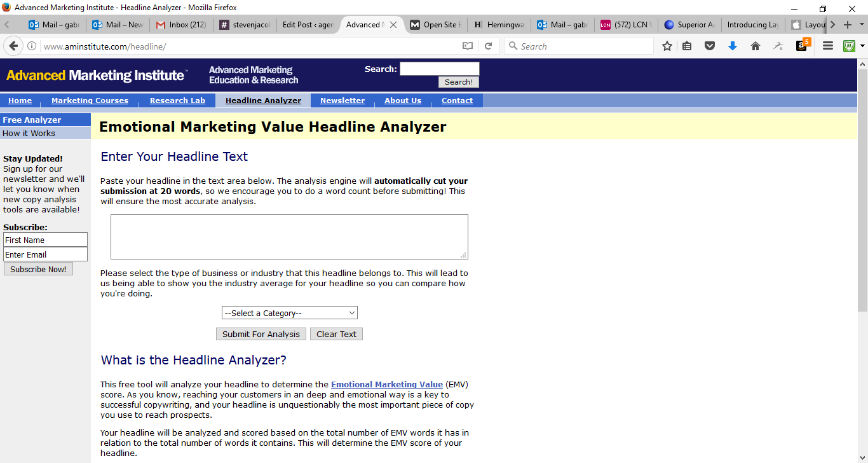Click the page vertical scrollbar
The height and width of the screenshot is (463, 868).
(862, 261)
